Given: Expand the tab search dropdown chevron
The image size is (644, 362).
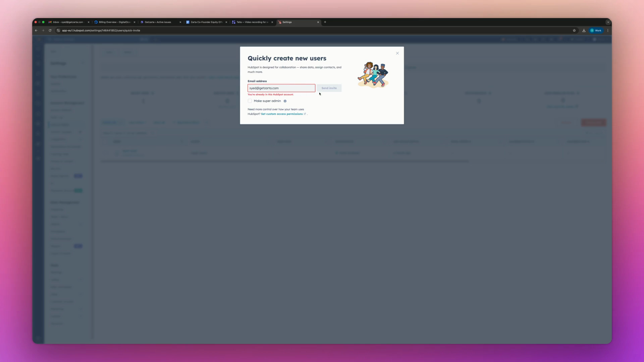Looking at the screenshot, I should (x=608, y=22).
